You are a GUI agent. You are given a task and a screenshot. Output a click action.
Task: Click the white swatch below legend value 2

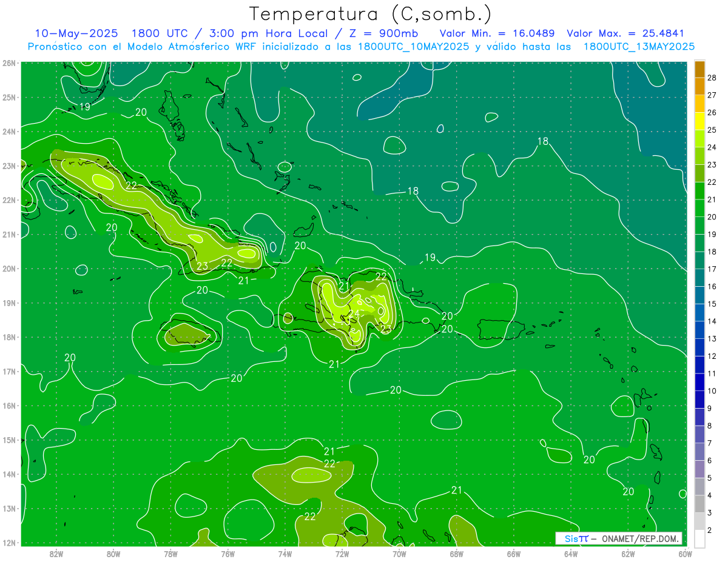pyautogui.click(x=699, y=538)
